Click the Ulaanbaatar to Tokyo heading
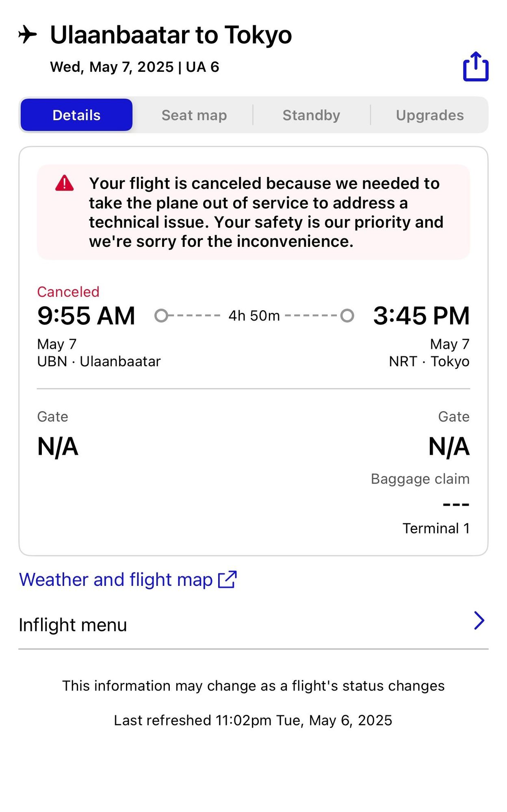 click(x=171, y=35)
